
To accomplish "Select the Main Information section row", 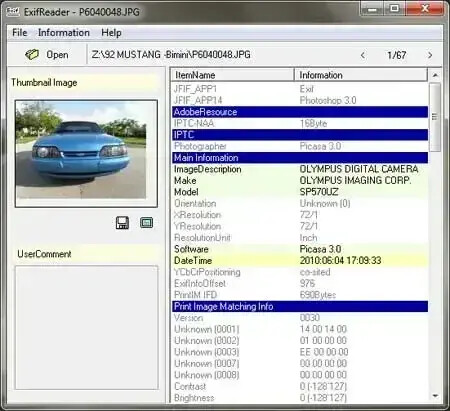I will [300, 158].
